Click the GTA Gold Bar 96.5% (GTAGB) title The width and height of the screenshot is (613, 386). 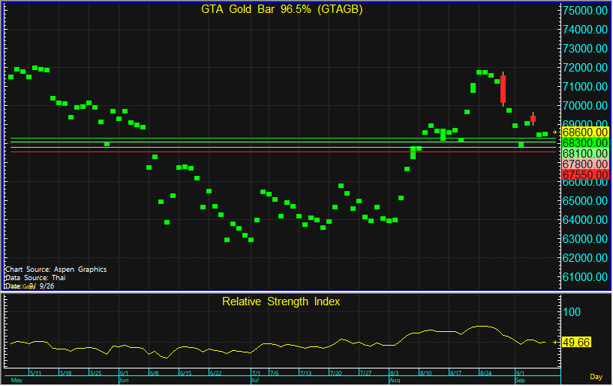(282, 9)
